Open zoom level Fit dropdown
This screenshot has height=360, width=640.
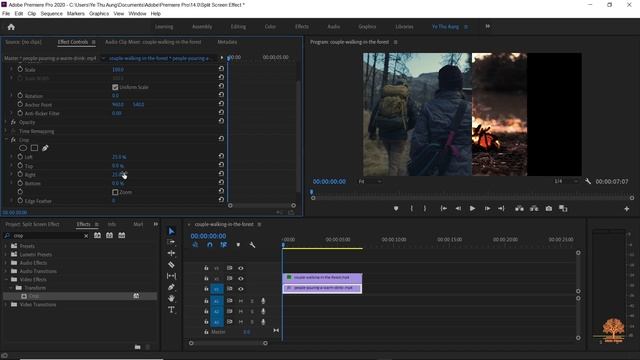click(x=370, y=181)
